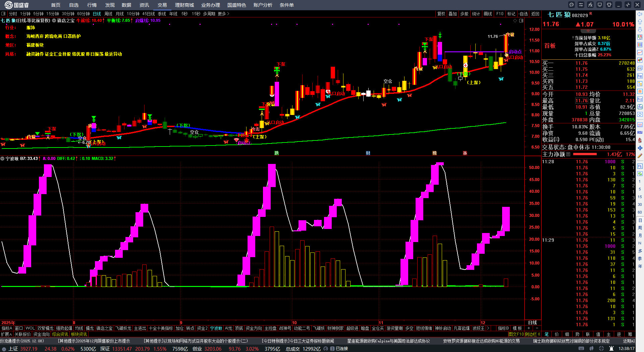
Task: Add an indicator pane with the + button
Action: [x=529, y=328]
